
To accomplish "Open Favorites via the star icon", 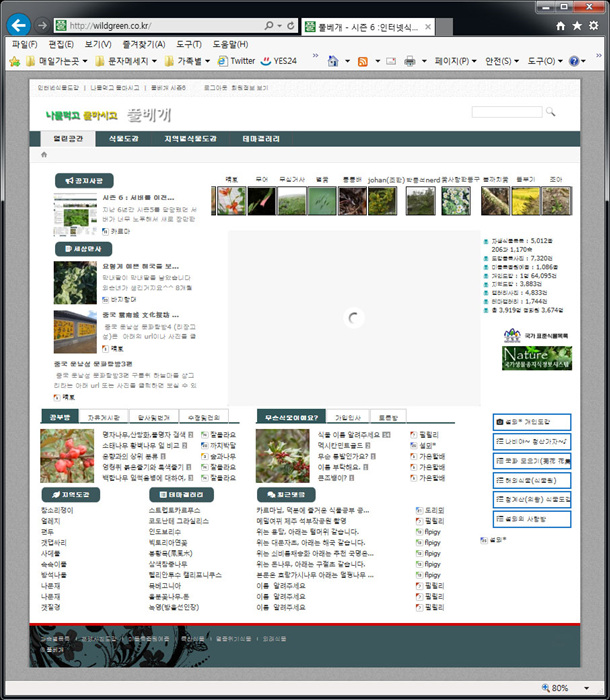I will 578,25.
